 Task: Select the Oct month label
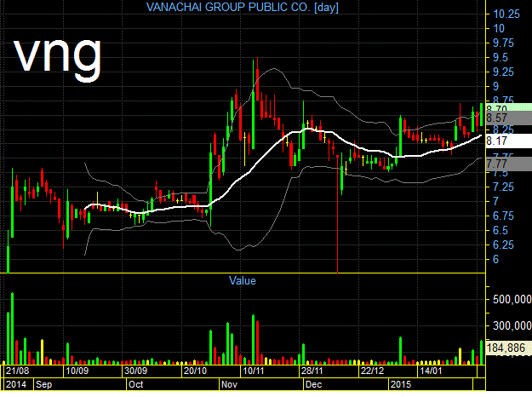click(x=135, y=384)
